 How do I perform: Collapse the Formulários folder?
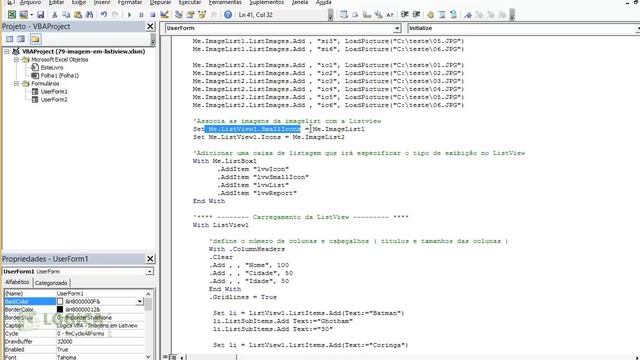coord(16,84)
